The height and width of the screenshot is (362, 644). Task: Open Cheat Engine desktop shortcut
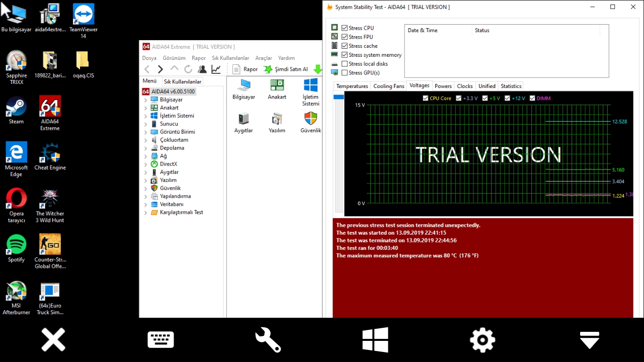50,156
